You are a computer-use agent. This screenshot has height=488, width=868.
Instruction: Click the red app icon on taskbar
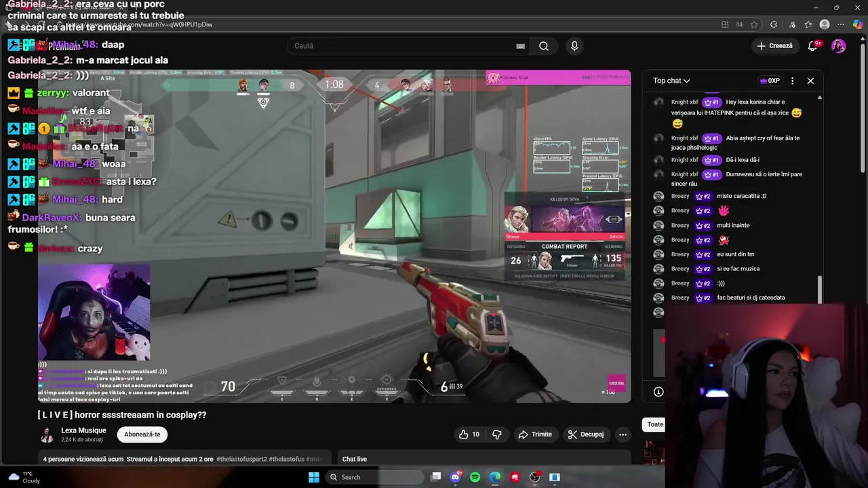pyautogui.click(x=515, y=477)
